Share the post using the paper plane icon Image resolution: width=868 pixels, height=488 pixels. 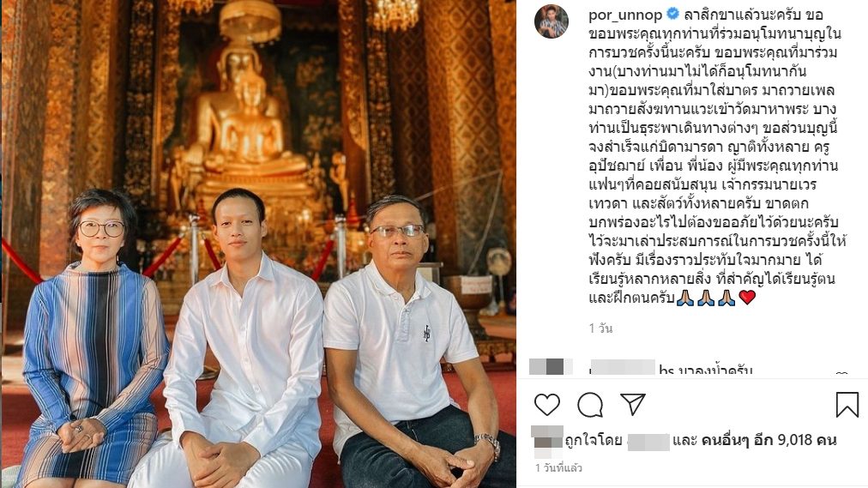point(633,405)
